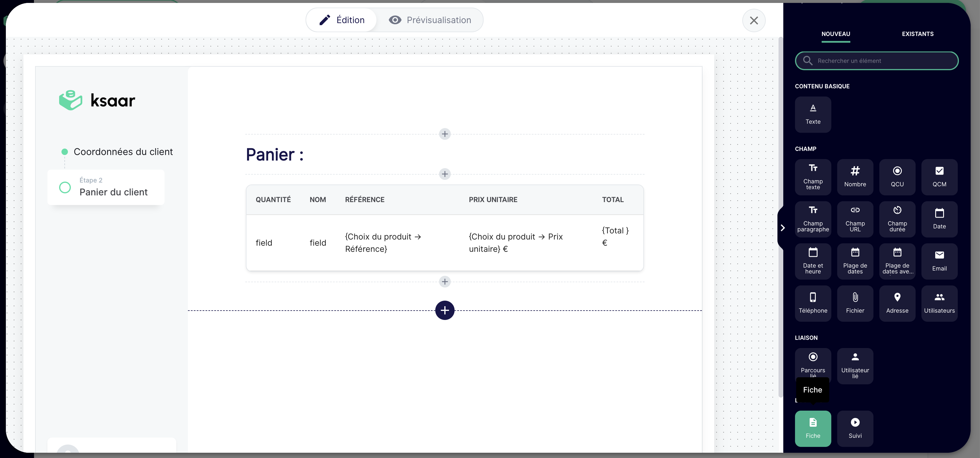Click the PRIX UNITAIRE column header
Image resolution: width=980 pixels, height=458 pixels.
[x=493, y=199]
